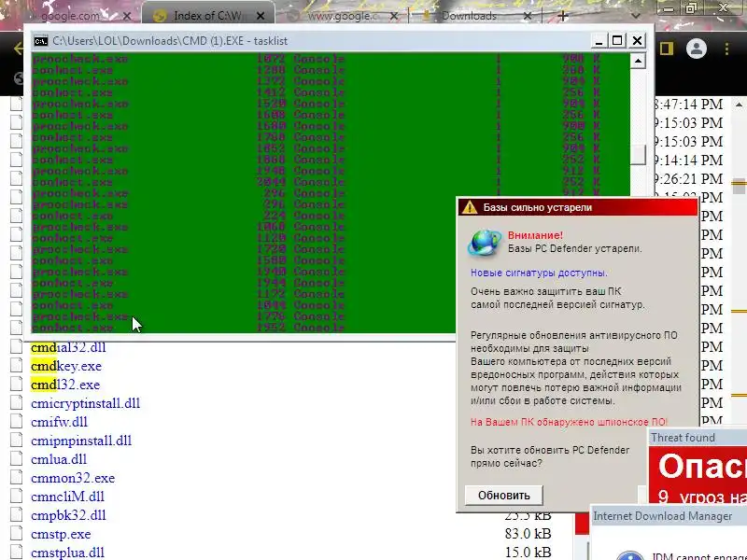The height and width of the screenshot is (560, 747).
Task: Click the 15.0 kB size cell
Action: click(x=528, y=553)
